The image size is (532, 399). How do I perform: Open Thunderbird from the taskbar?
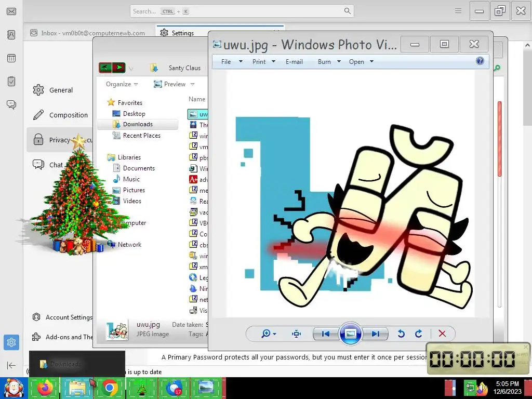coord(174,388)
